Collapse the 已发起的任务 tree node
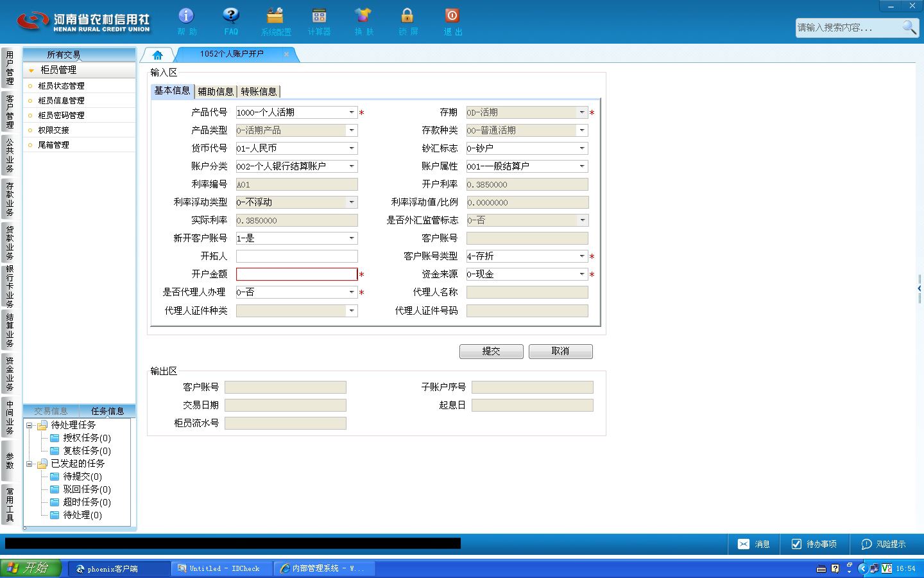Image resolution: width=924 pixels, height=578 pixels. 30,464
